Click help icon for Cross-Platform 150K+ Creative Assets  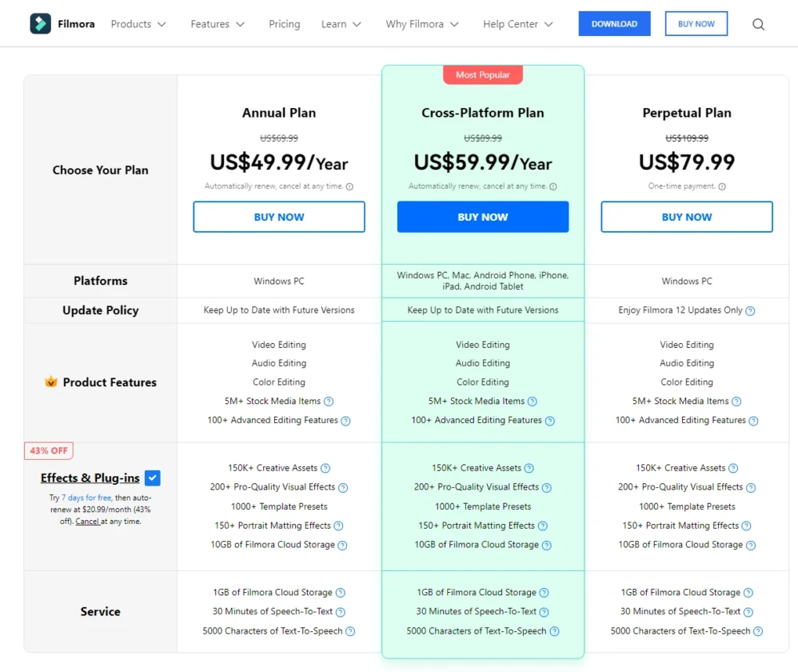[x=529, y=468]
